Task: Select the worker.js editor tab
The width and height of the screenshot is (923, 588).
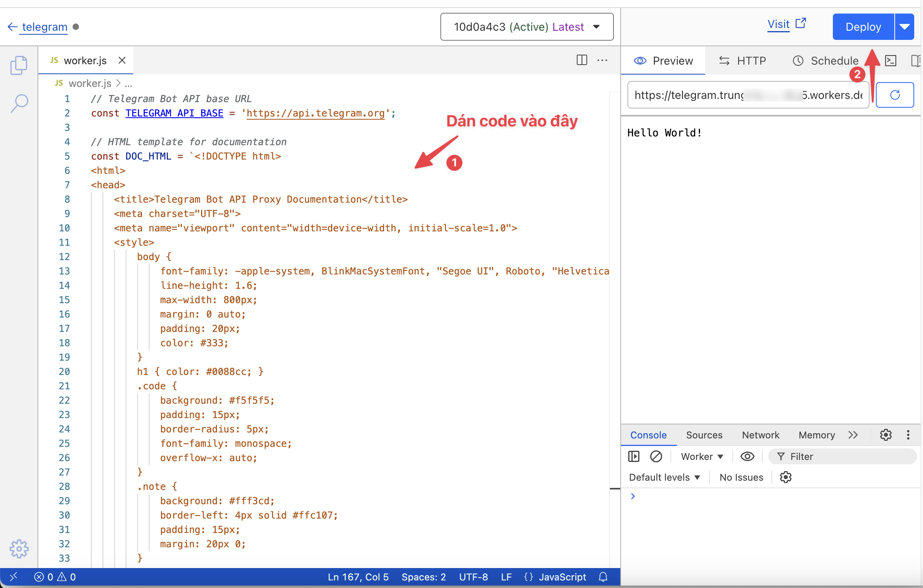Action: pos(85,60)
